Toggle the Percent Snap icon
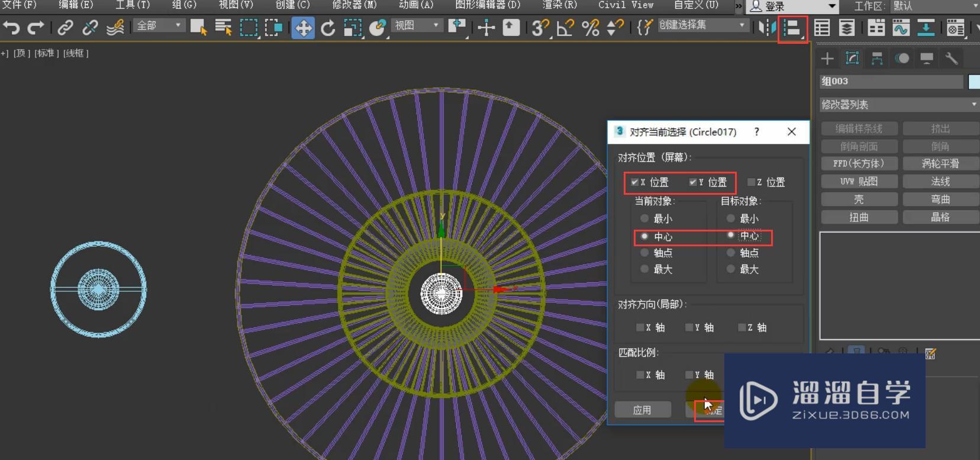 point(590,27)
